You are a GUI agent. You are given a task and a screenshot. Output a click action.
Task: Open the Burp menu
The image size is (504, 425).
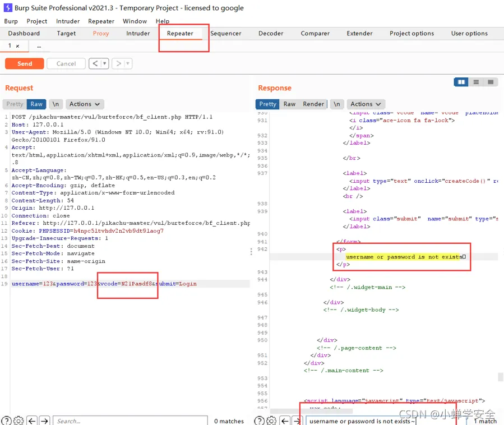pyautogui.click(x=11, y=21)
